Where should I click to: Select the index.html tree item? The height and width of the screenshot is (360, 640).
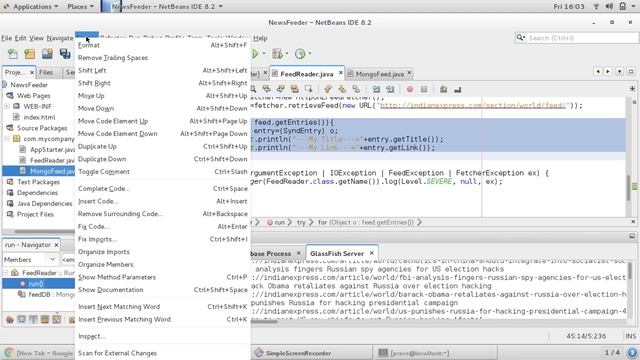(39, 117)
